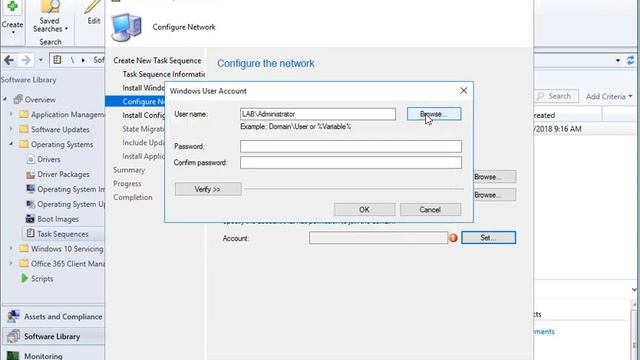
Task: Click the Confirm password field
Action: point(351,163)
